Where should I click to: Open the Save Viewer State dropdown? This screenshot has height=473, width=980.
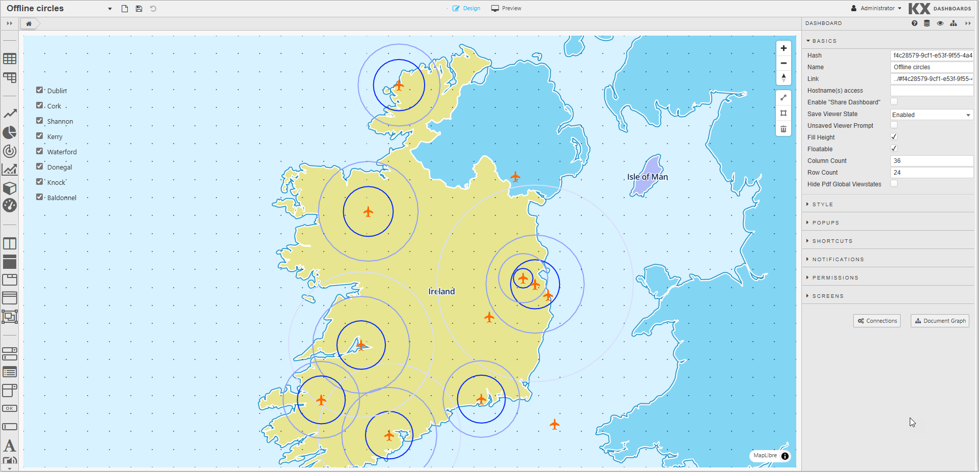tap(932, 115)
